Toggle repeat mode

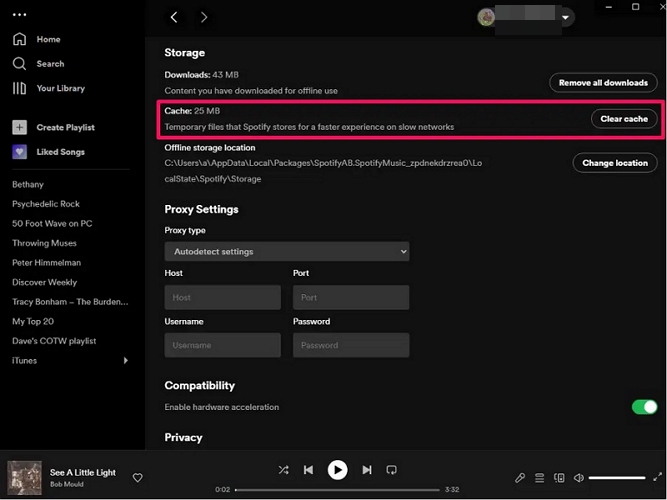[x=391, y=470]
